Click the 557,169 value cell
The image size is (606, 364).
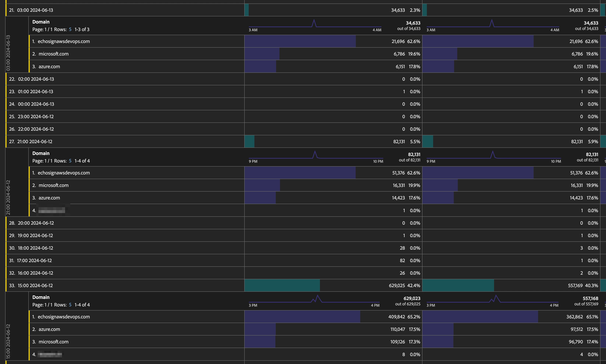575,286
